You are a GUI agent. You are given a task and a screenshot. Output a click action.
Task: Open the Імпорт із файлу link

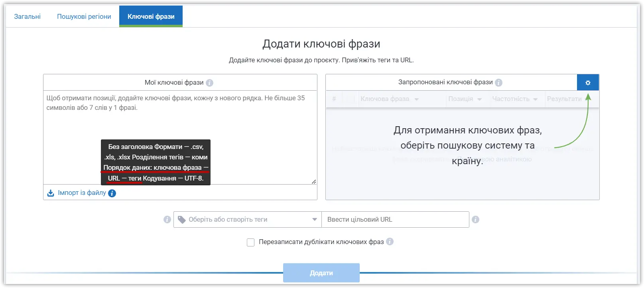coord(82,193)
